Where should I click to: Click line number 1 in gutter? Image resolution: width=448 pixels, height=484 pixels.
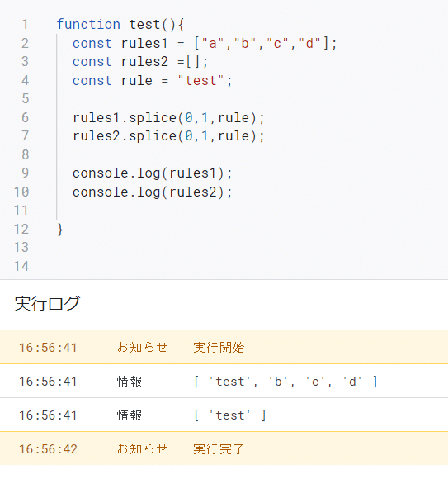[x=25, y=25]
